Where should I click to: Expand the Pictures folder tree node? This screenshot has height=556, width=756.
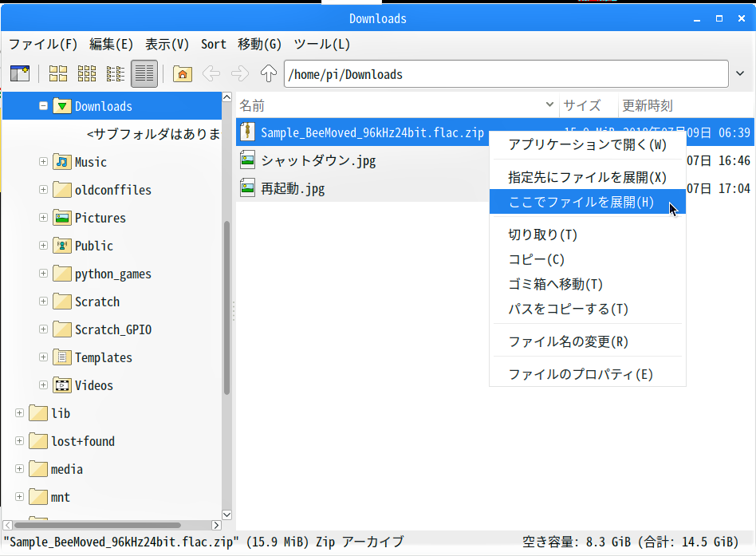[x=44, y=218]
